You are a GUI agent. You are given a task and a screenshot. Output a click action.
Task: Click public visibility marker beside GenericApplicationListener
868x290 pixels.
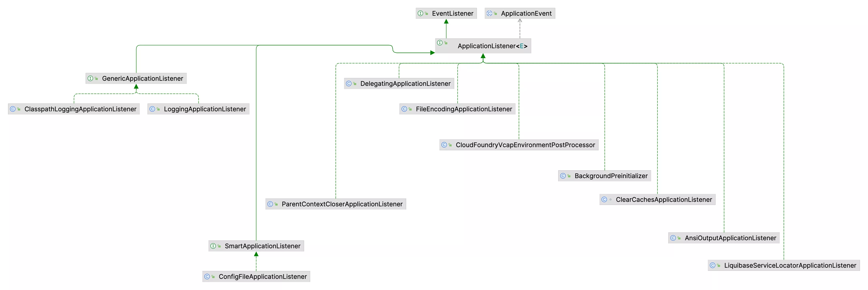tap(96, 79)
